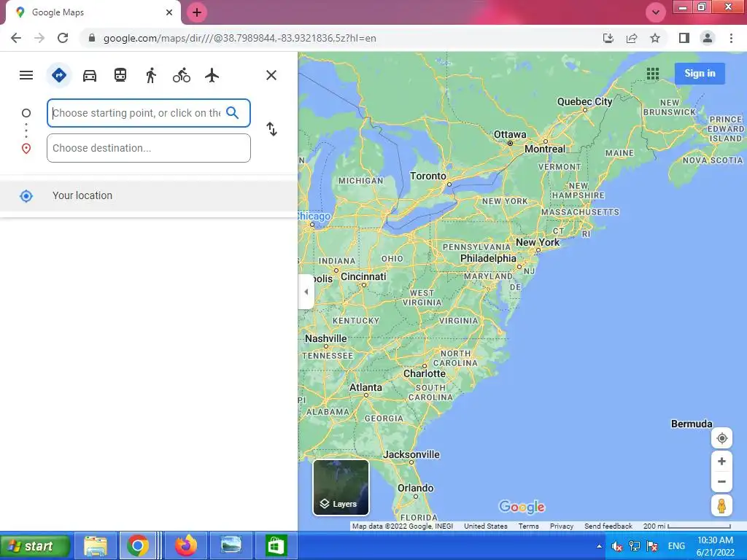Open the Chrome profile icon
The width and height of the screenshot is (747, 560).
coord(708,38)
